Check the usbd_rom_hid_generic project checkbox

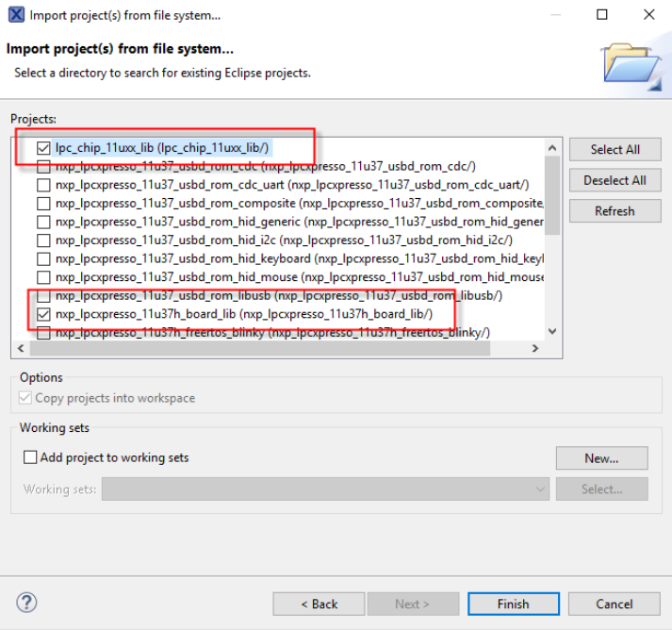pyautogui.click(x=43, y=222)
